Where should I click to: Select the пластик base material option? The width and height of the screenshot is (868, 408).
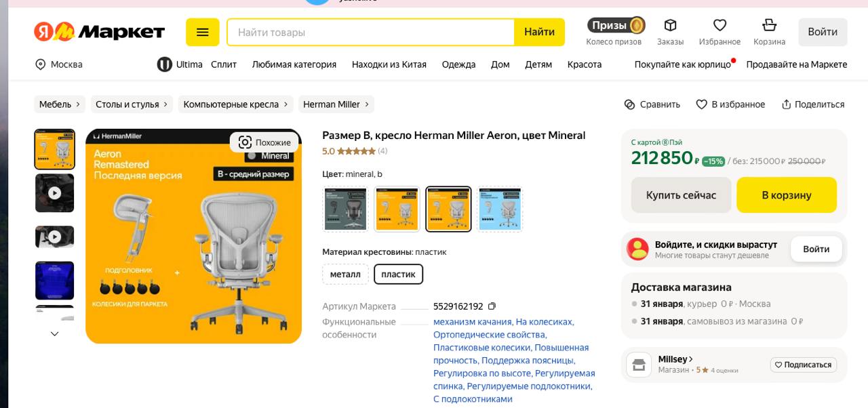click(398, 274)
